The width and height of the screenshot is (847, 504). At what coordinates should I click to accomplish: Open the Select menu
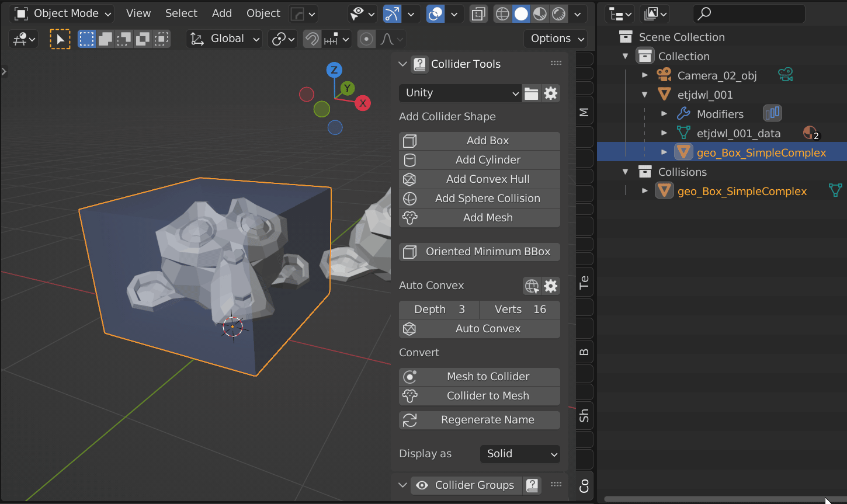(181, 13)
